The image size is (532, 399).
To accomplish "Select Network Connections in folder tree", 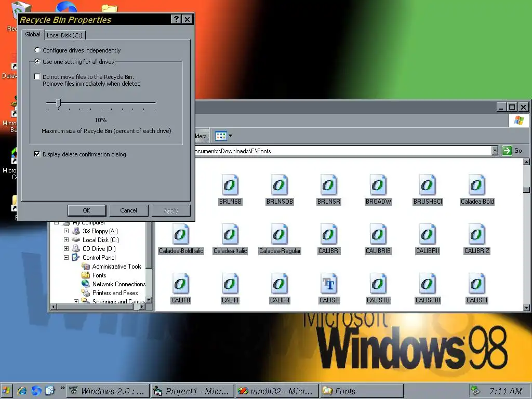I will click(x=119, y=284).
